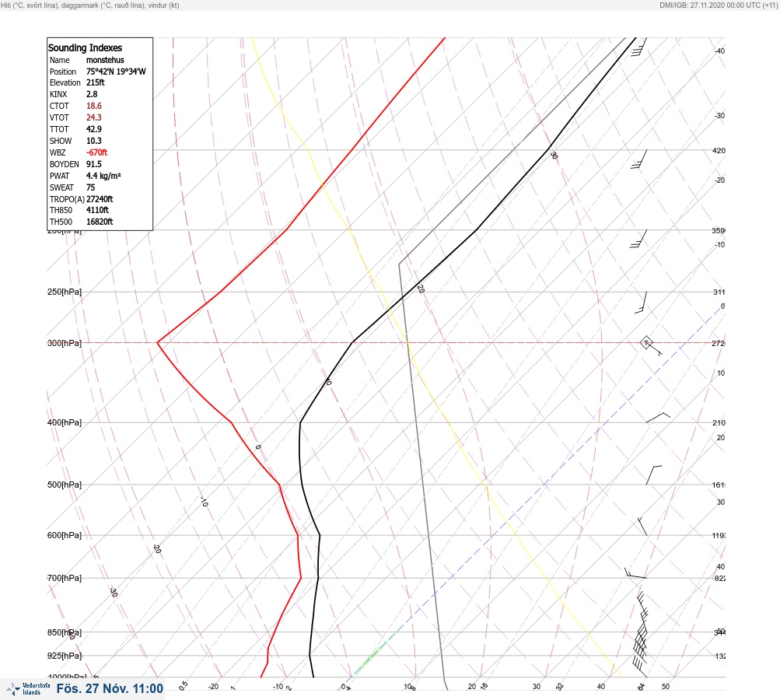Click the Elevation value 215ft
Screen dimensions: 780x700
pyautogui.click(x=96, y=82)
